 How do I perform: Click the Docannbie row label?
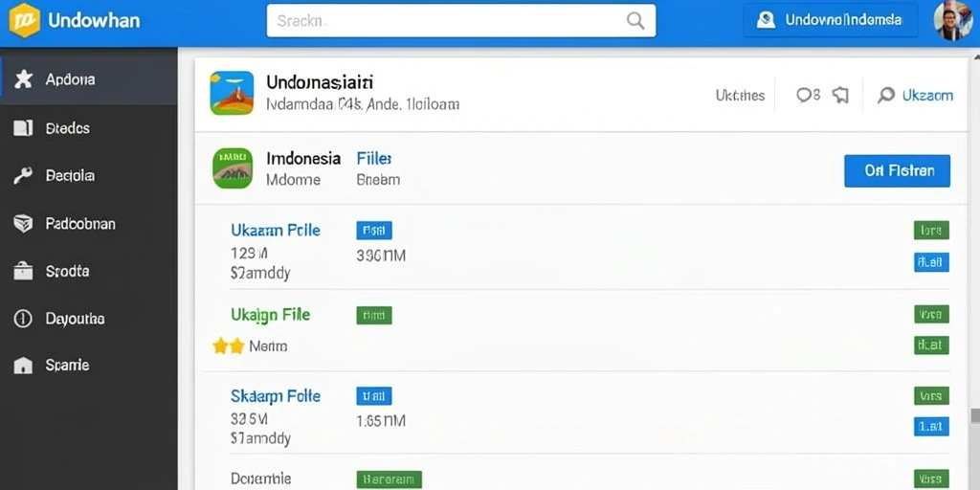[261, 479]
